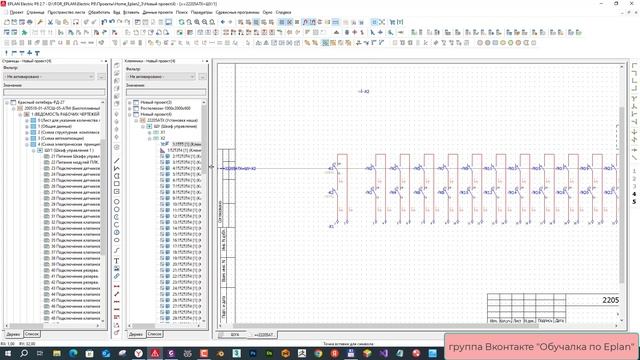Select page 21 Питание Шкафа управления
The image size is (640, 360).
pyautogui.click(x=76, y=156)
